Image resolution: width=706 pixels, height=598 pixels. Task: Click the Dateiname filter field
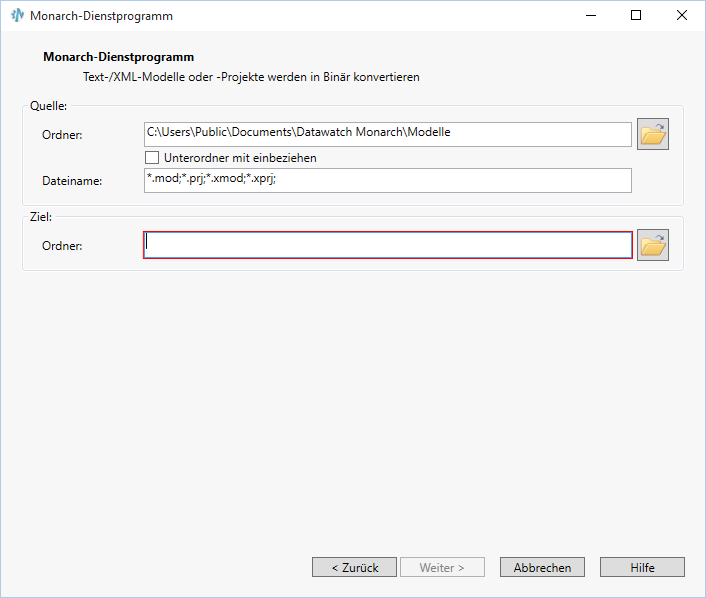pyautogui.click(x=388, y=180)
